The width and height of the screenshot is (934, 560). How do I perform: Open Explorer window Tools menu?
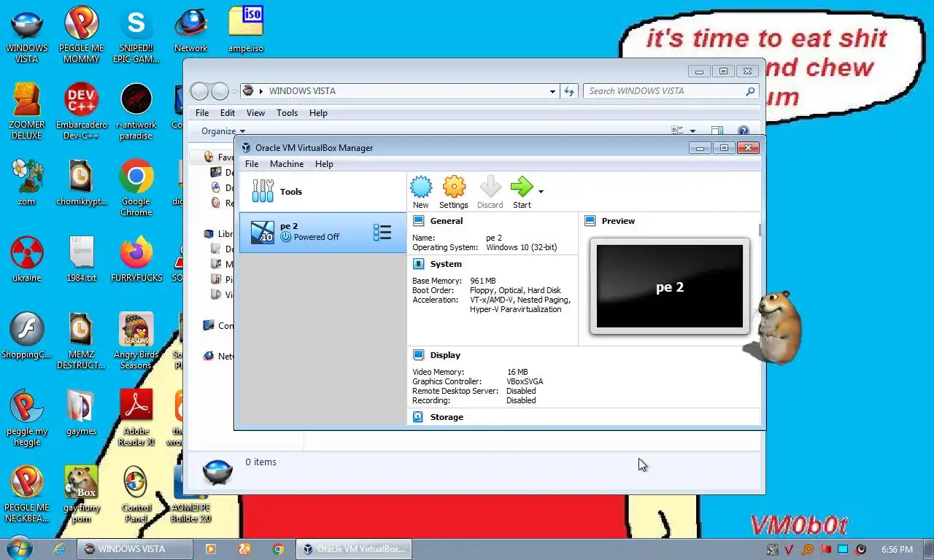click(x=287, y=113)
